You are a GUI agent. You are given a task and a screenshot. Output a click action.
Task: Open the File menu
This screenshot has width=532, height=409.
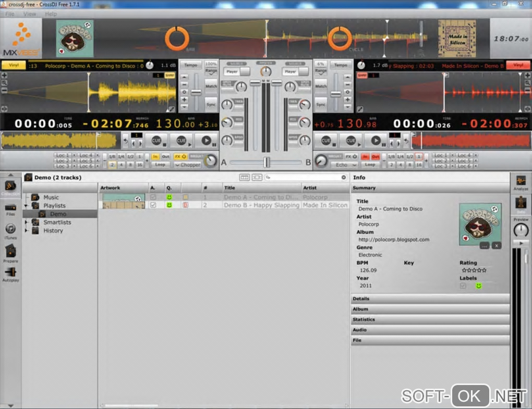[x=10, y=14]
